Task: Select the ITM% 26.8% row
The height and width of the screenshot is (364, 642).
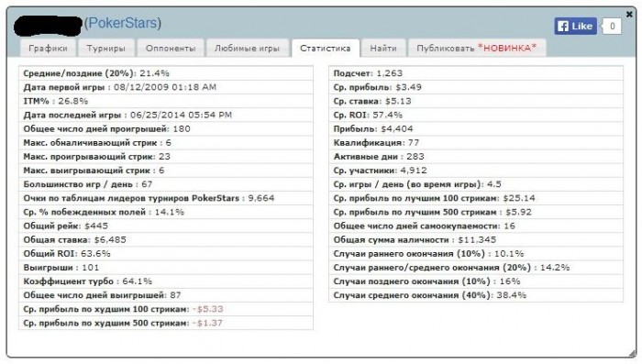Action: tap(166, 101)
